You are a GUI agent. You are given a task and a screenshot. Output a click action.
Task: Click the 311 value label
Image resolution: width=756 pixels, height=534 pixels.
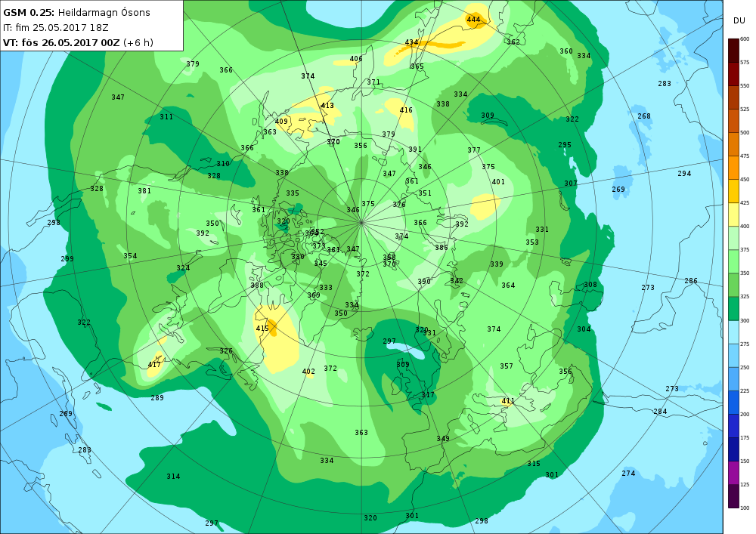[x=166, y=117]
